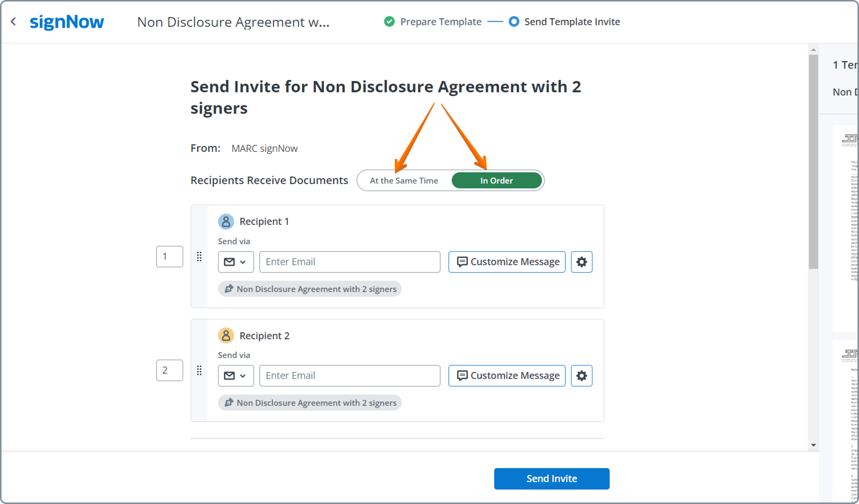Image resolution: width=859 pixels, height=504 pixels.
Task: Click signing order number box 1
Action: (x=169, y=256)
